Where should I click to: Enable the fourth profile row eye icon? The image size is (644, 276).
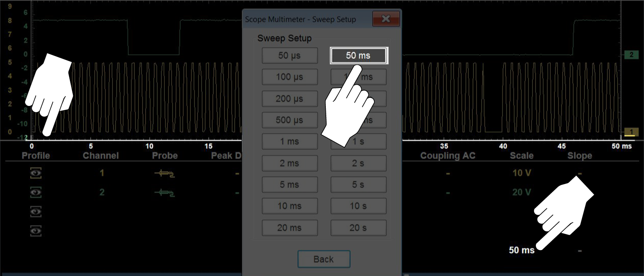point(36,230)
